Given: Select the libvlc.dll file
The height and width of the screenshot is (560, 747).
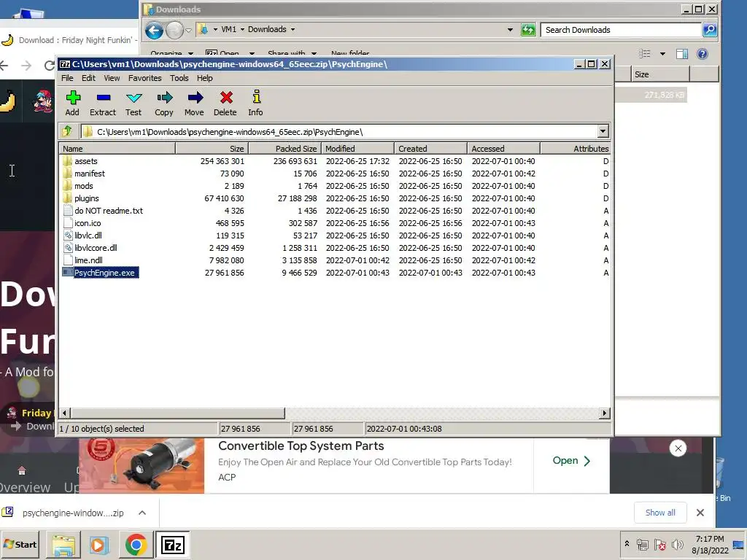Looking at the screenshot, I should [x=88, y=236].
